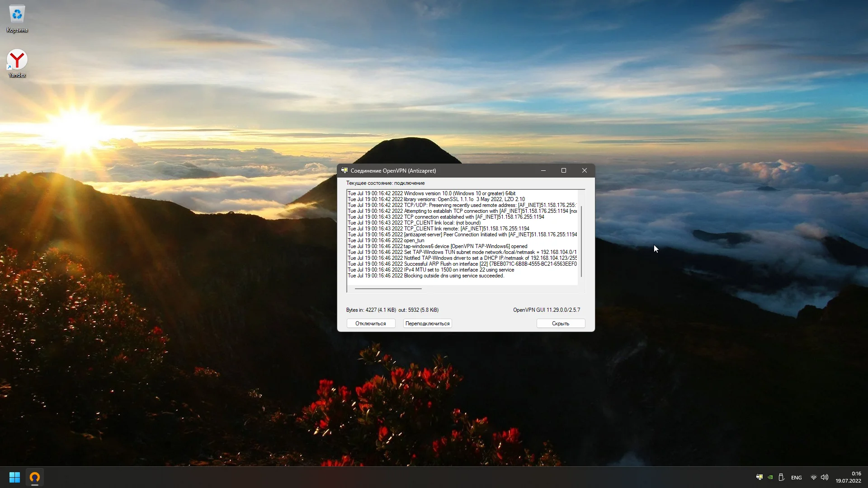Maximize the OpenVPN connection window
Viewport: 868px width, 488px height.
click(564, 170)
